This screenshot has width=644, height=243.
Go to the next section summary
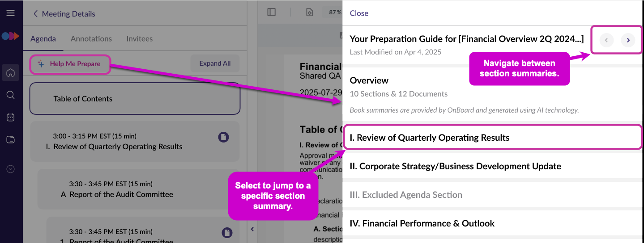pos(628,40)
